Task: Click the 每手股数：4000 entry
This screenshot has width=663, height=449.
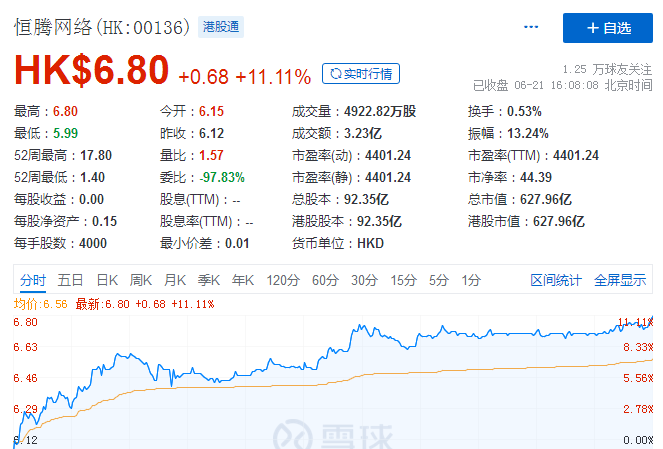Action: click(60, 243)
